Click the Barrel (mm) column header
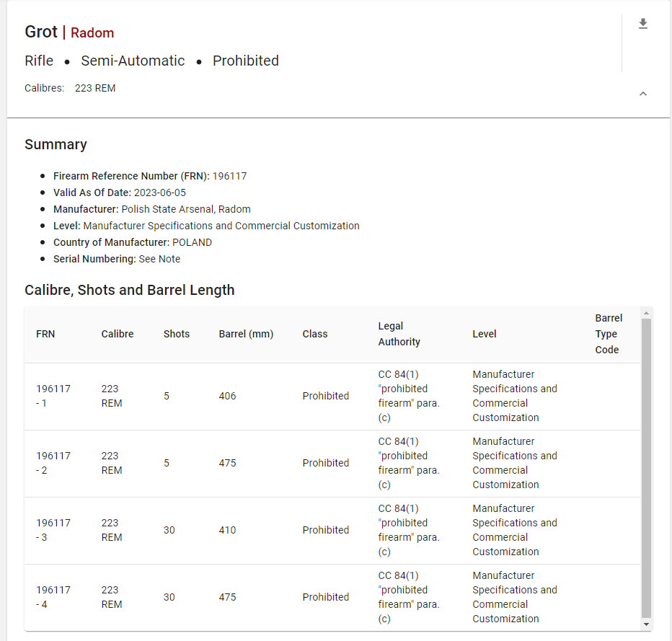672x641 pixels. (246, 334)
